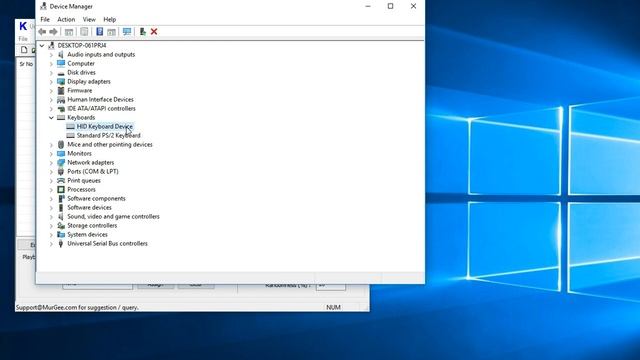Screen dimensions: 640x360
Task: Open the Action menu
Action: pyautogui.click(x=66, y=19)
